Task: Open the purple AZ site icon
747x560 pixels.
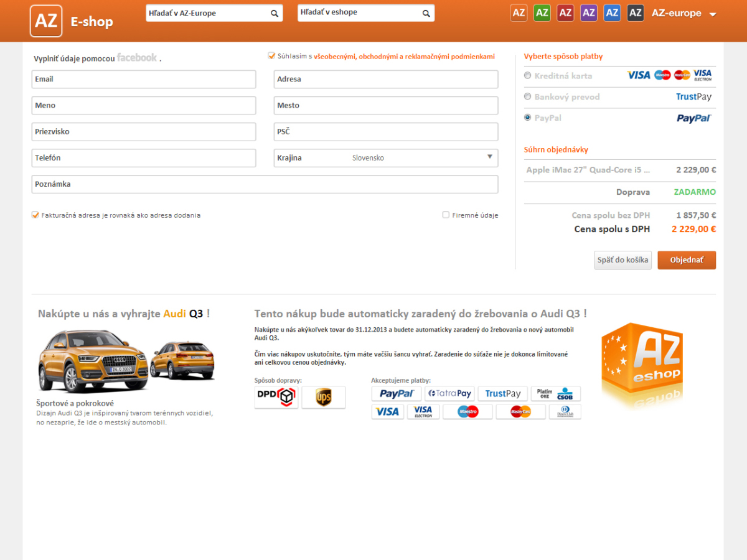Action: pyautogui.click(x=589, y=13)
